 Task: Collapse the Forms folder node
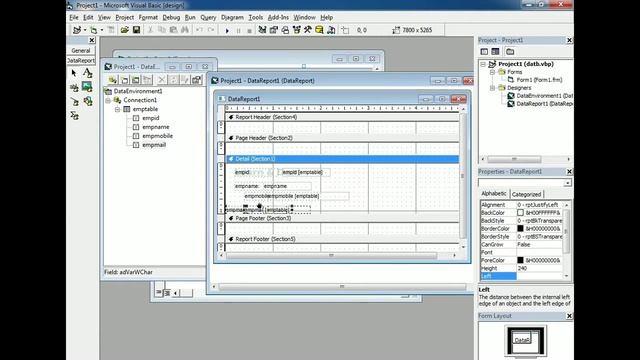(493, 72)
